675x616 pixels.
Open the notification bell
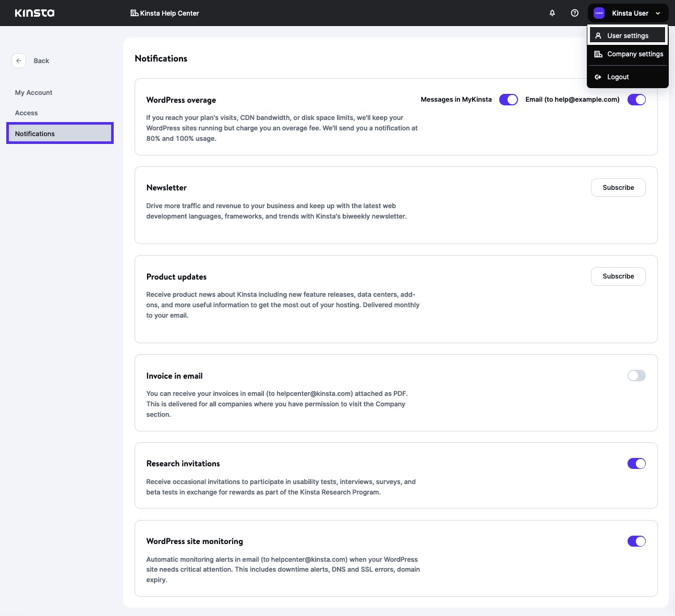click(x=552, y=13)
